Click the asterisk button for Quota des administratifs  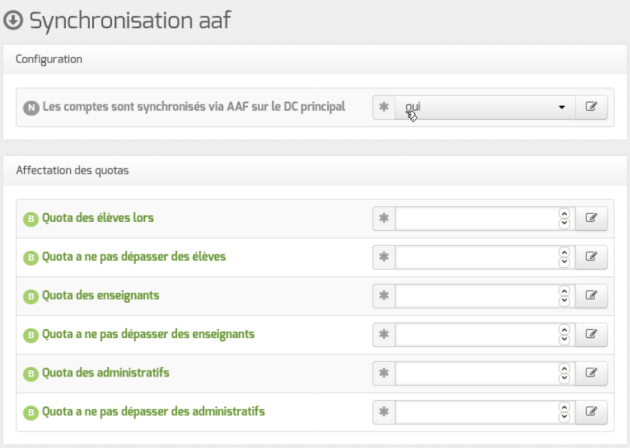(384, 373)
